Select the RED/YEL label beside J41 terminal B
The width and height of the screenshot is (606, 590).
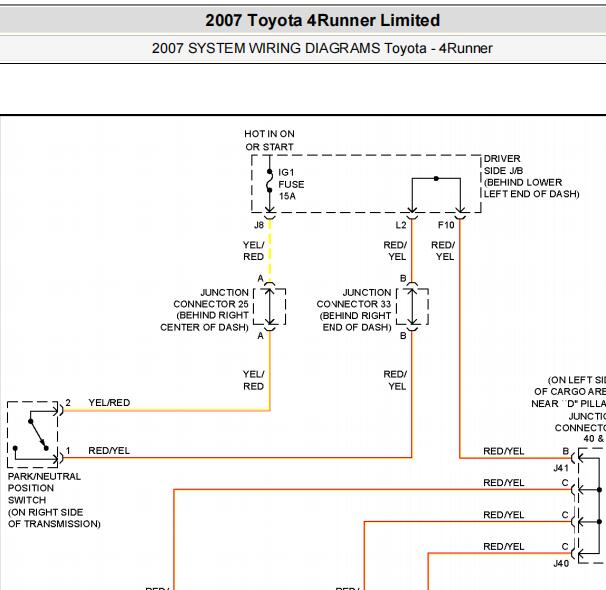point(504,451)
